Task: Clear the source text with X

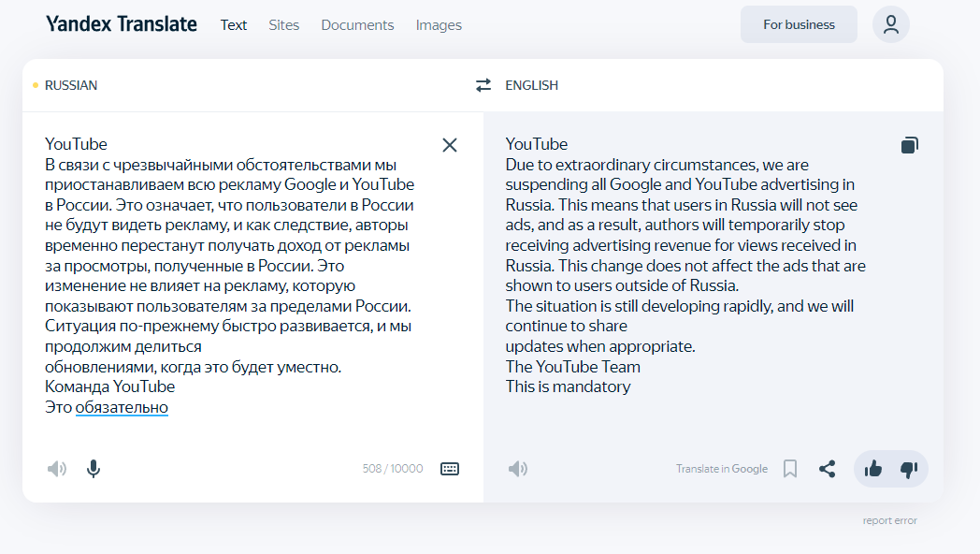Action: 450,145
